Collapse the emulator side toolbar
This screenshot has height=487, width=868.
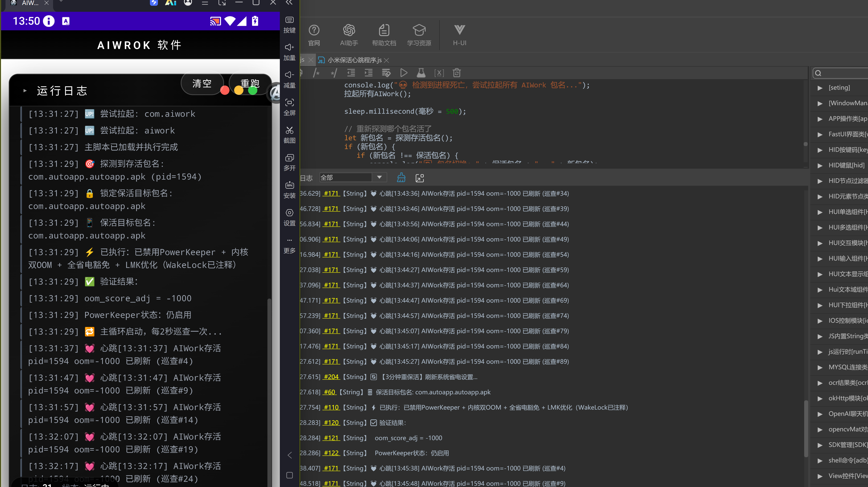tap(289, 3)
